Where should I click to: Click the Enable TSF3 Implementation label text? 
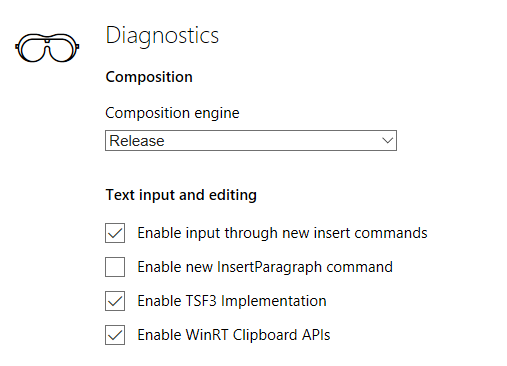tap(232, 301)
